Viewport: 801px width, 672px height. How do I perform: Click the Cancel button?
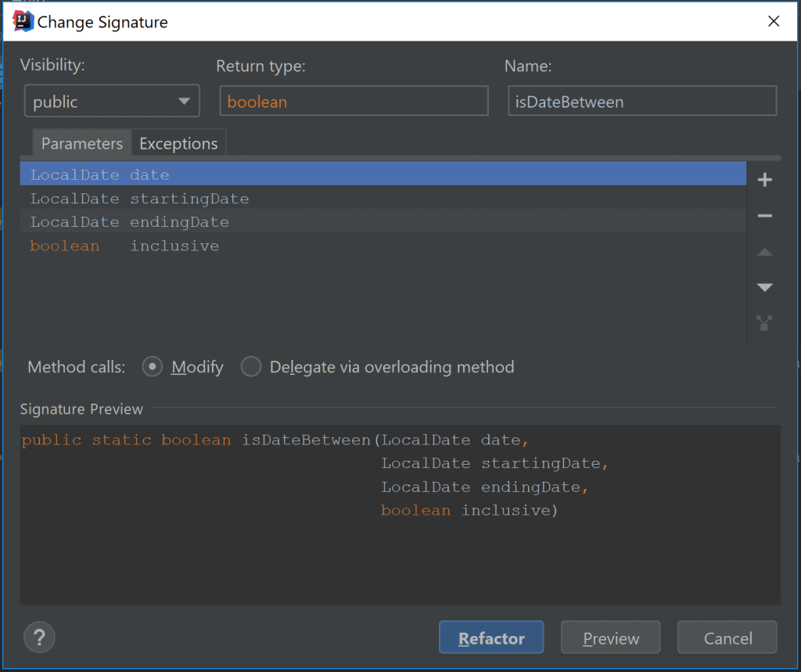[727, 638]
